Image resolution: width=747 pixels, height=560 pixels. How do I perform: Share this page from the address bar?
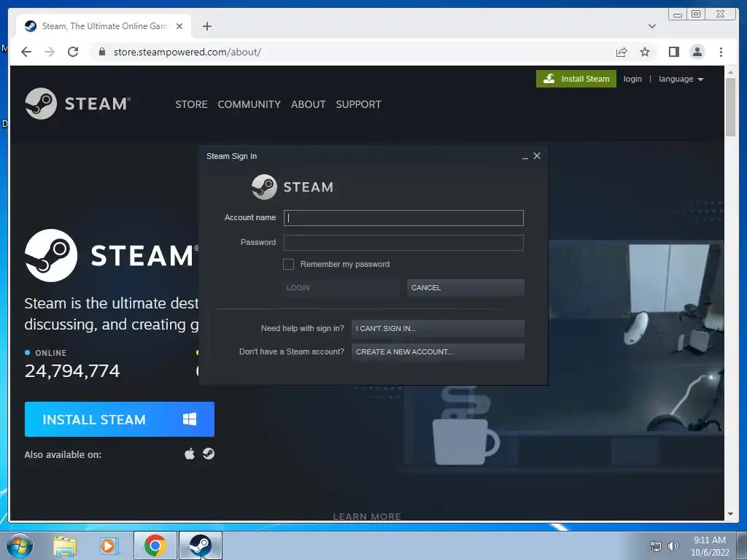tap(622, 52)
